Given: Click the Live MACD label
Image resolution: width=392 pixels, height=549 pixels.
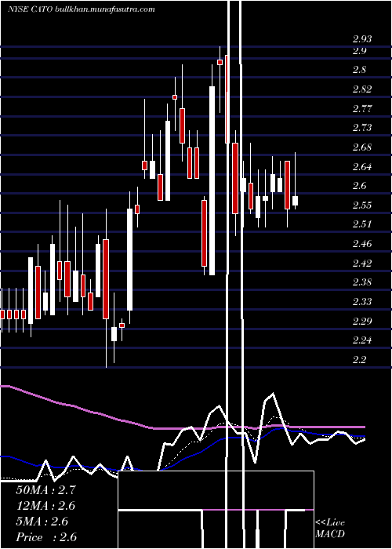Looking at the screenshot, I should click(330, 529).
